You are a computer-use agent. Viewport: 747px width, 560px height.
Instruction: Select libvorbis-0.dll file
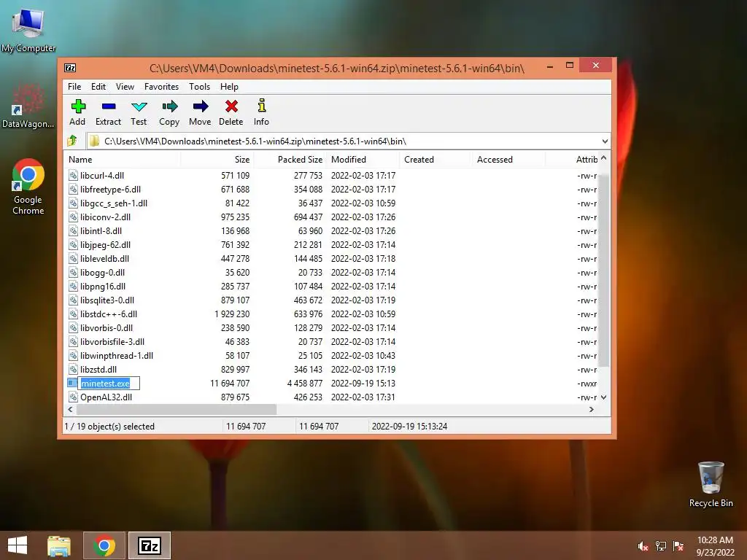click(107, 327)
